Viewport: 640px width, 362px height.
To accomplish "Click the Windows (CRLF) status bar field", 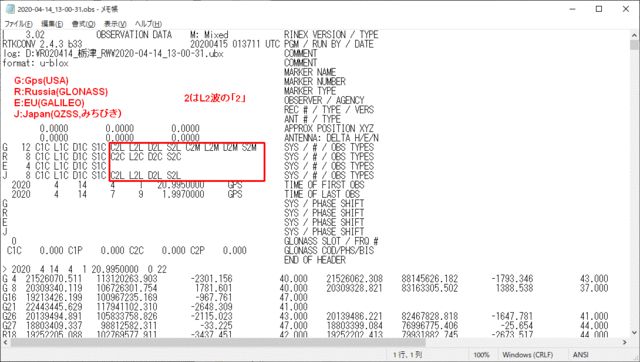I will pos(527,355).
